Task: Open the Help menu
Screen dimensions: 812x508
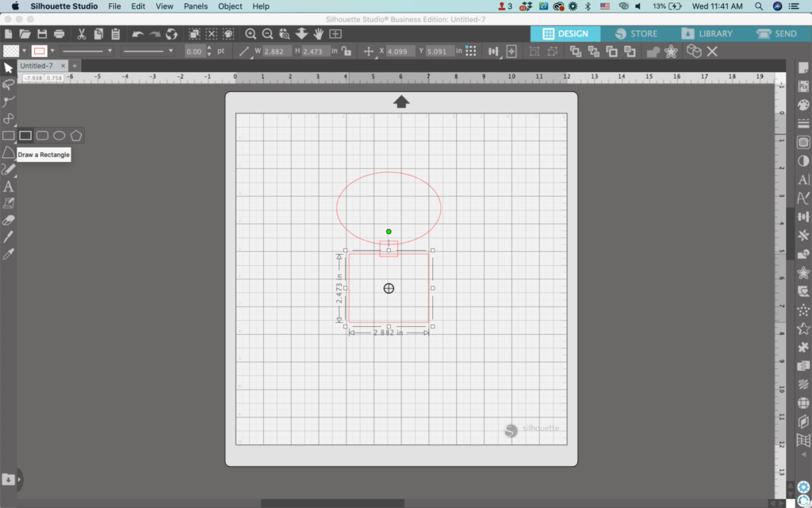Action: pyautogui.click(x=261, y=6)
